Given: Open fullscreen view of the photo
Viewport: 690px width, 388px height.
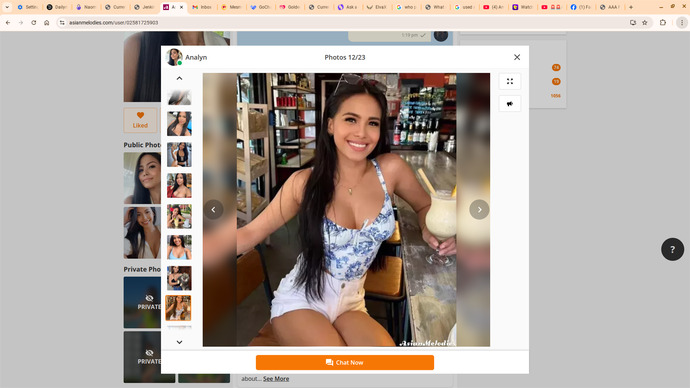Looking at the screenshot, I should [510, 81].
